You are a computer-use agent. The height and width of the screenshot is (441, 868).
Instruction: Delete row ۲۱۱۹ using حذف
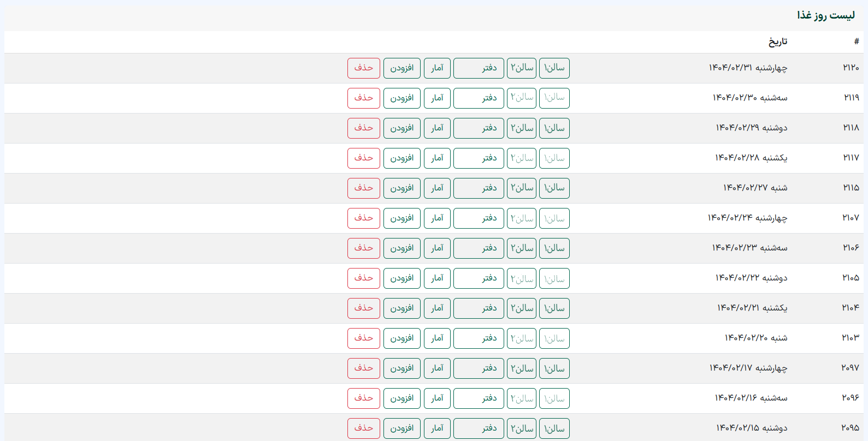pos(364,98)
